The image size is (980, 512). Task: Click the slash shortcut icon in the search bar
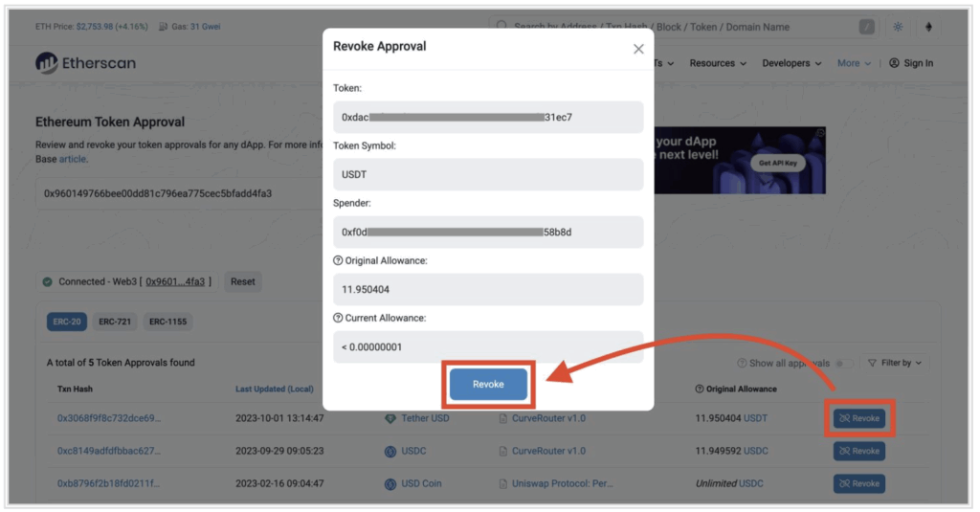coord(866,27)
